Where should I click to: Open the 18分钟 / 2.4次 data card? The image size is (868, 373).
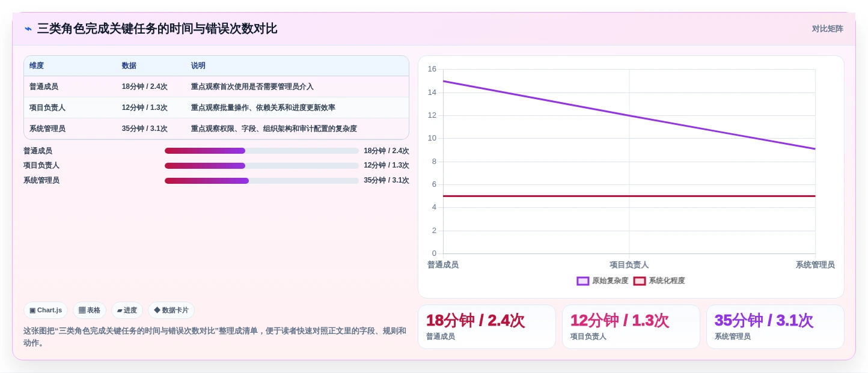coord(487,327)
